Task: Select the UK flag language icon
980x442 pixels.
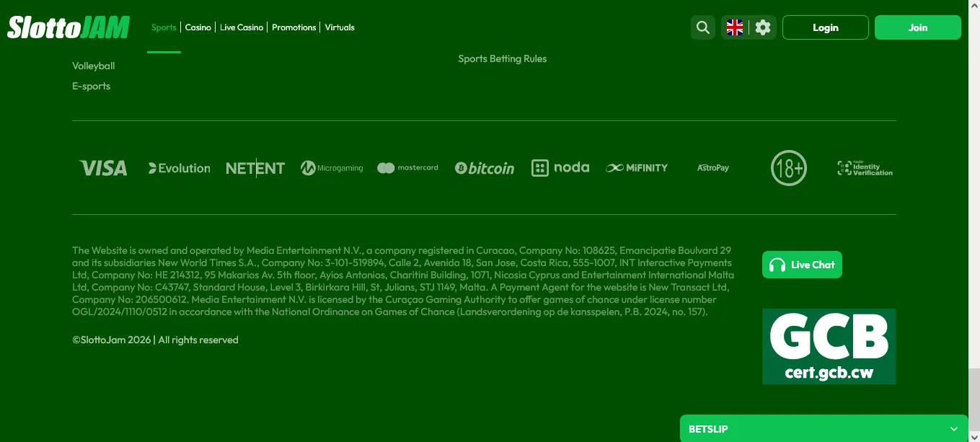Action: click(735, 27)
